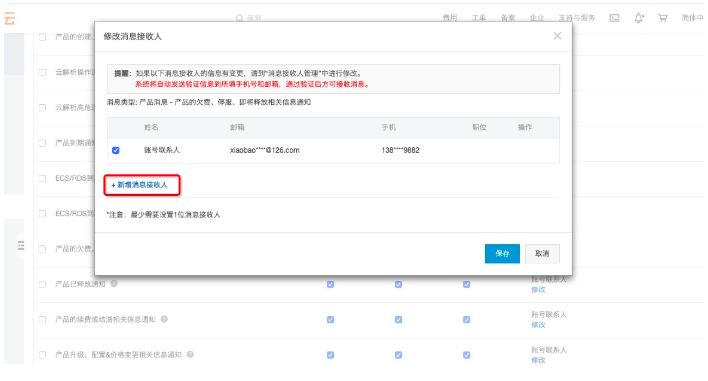Click + 新增消息接收人 link
708x381 pixels.
[139, 185]
